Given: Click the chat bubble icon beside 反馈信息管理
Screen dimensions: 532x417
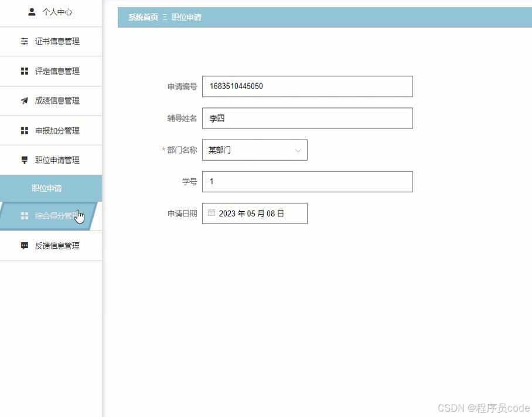Looking at the screenshot, I should [x=25, y=246].
